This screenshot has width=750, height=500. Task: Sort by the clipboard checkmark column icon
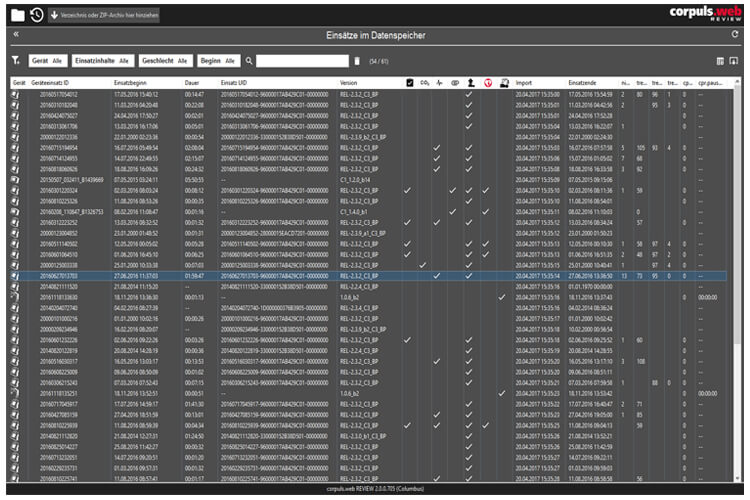(x=409, y=83)
